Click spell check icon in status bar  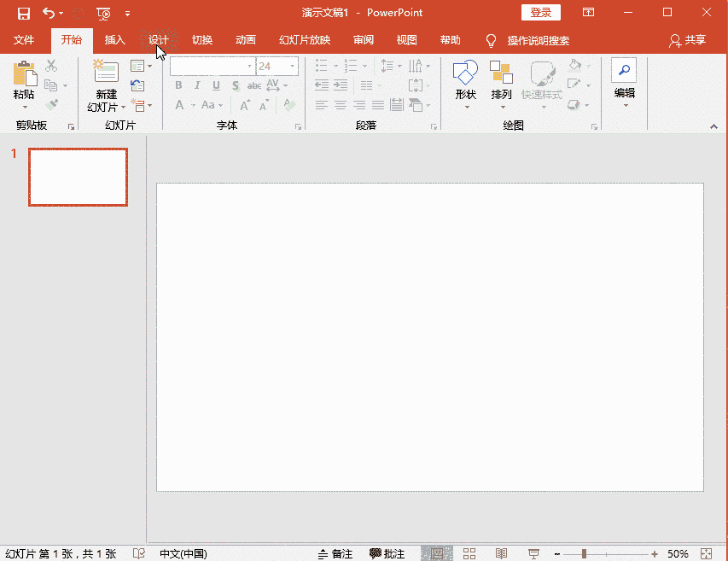point(139,553)
